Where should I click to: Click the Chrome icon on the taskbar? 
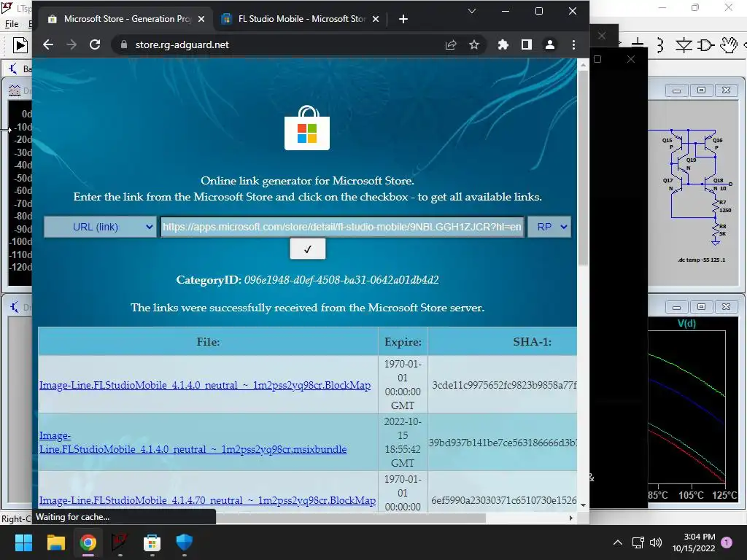88,542
